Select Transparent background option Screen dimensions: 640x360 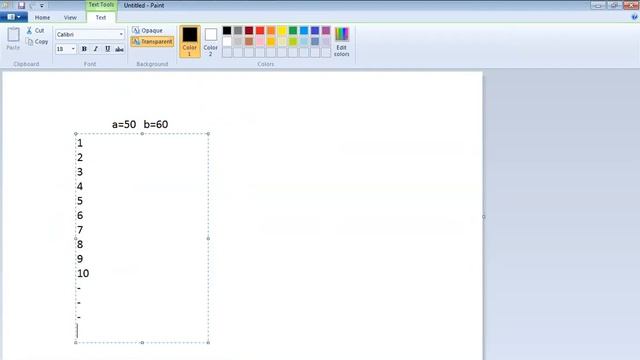pos(152,42)
